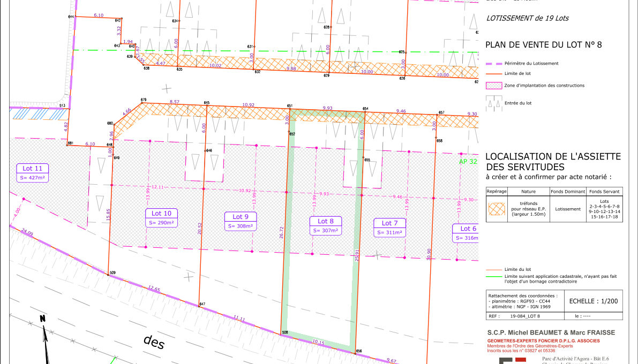Image resolution: width=638 pixels, height=364 pixels.
Task: Select the 'S= 427m²' area label
Action: coord(33,178)
